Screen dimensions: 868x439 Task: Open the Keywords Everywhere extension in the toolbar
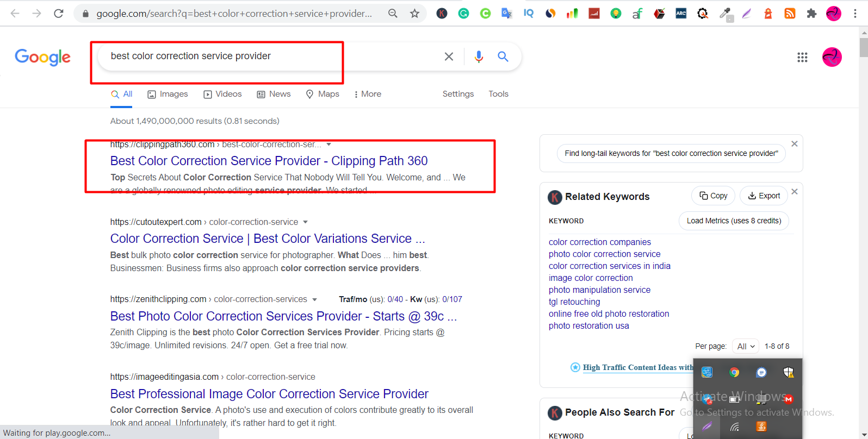(442, 14)
